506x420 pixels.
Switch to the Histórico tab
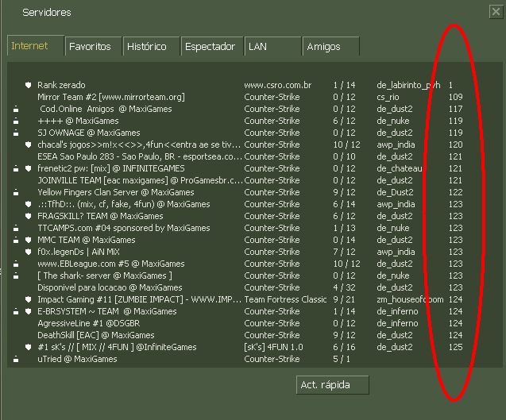tap(151, 47)
